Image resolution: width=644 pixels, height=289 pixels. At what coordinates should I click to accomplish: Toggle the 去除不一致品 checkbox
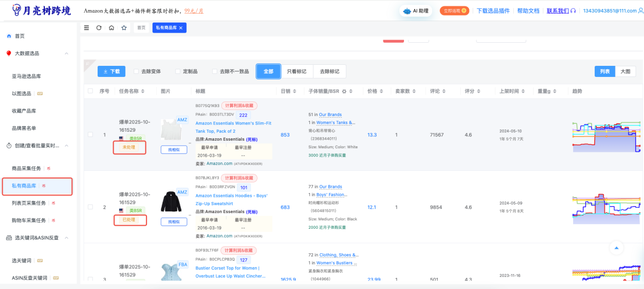click(x=214, y=71)
